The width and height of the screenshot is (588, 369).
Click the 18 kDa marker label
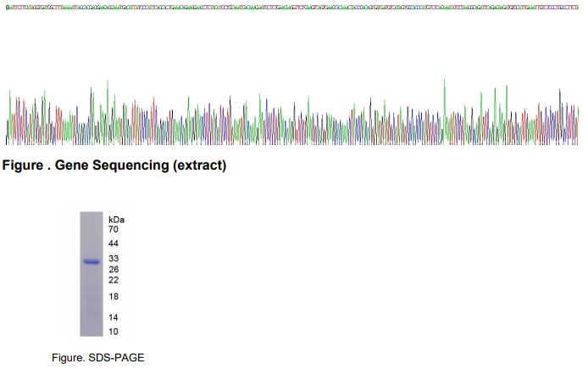coord(114,297)
